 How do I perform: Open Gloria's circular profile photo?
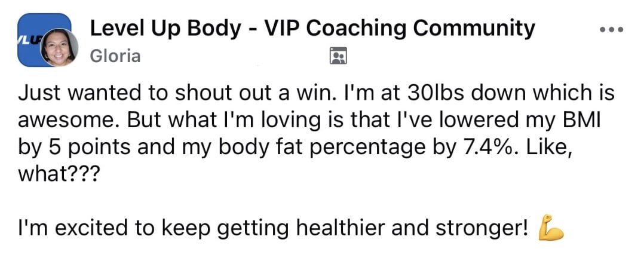(x=59, y=47)
